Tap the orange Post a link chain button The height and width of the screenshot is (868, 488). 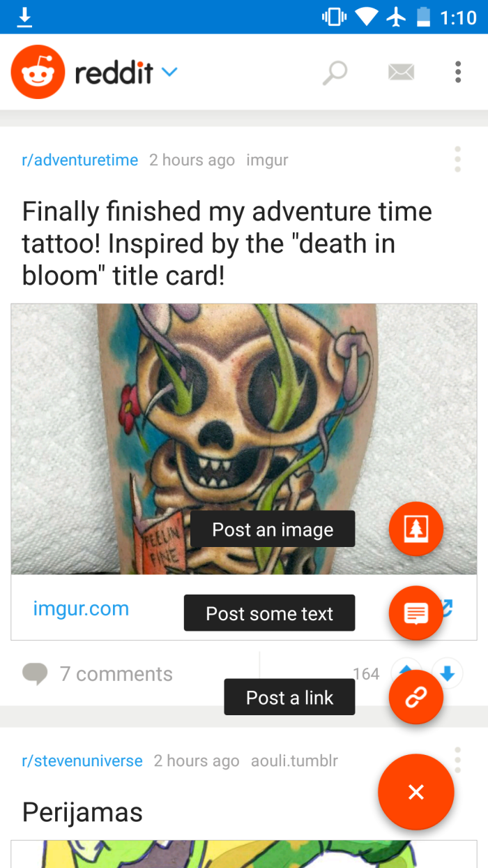415,697
